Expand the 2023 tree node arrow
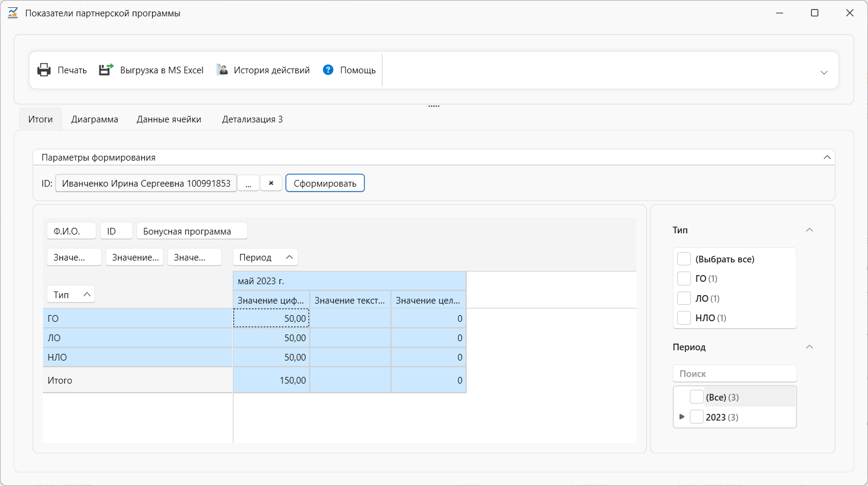868x486 pixels. [682, 417]
